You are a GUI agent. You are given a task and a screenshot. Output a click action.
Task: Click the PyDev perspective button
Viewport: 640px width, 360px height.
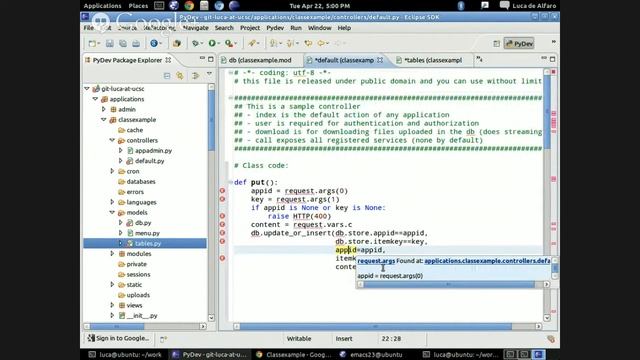point(519,44)
